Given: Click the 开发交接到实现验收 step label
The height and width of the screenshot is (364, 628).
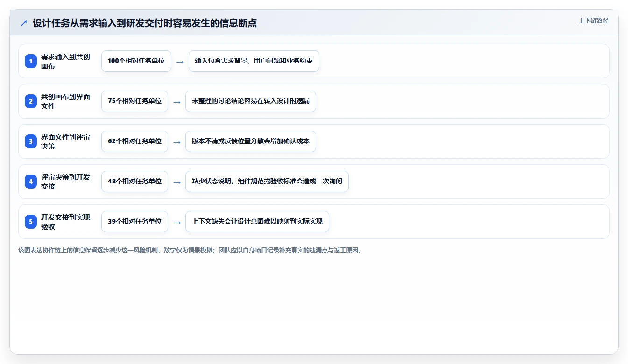Looking at the screenshot, I should pos(65,222).
